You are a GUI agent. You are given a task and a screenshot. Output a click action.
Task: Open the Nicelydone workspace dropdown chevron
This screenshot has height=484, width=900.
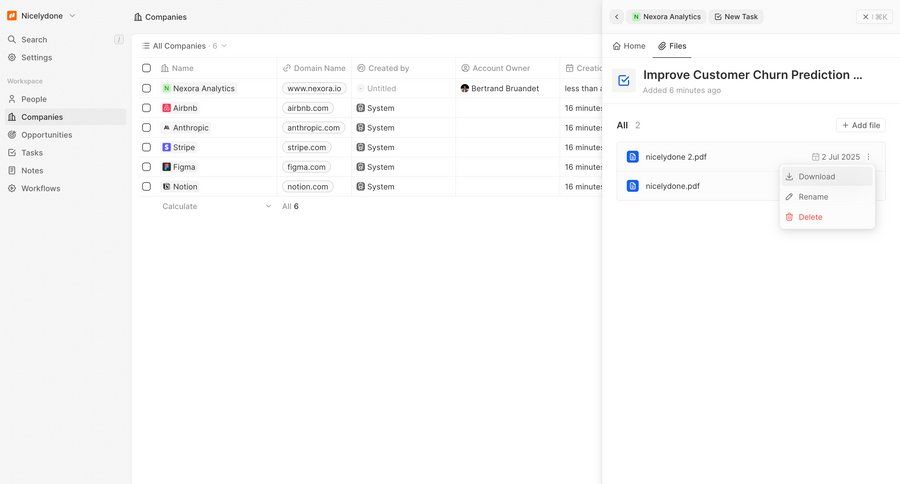pos(72,16)
